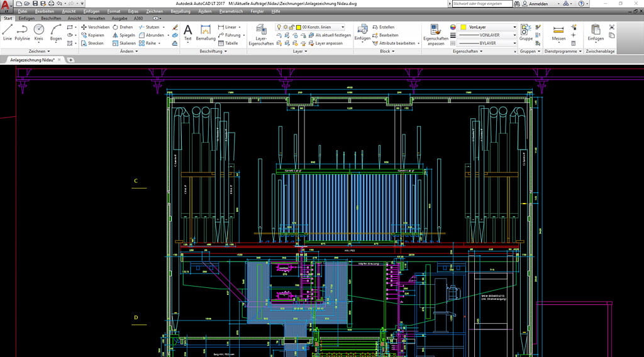
Task: Select the Polylinie tool
Action: pyautogui.click(x=22, y=32)
